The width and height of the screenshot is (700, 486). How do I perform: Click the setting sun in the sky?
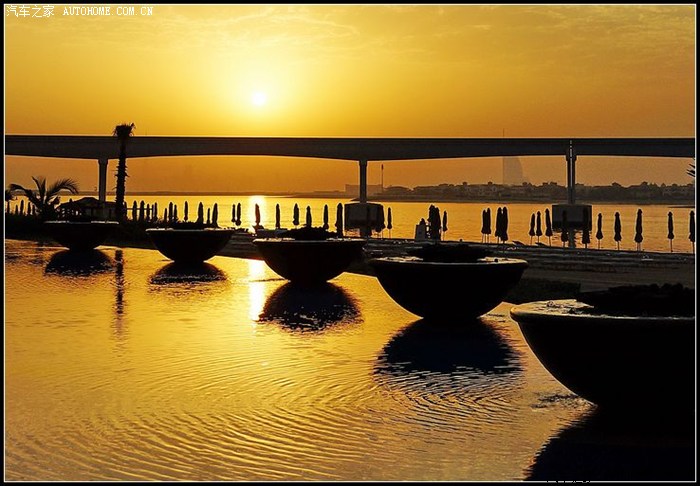(259, 98)
